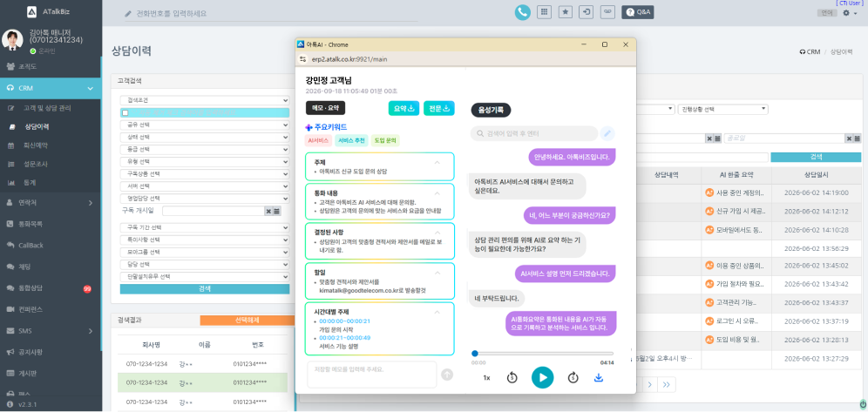Collapse the 결정된 사항 summary card
Image resolution: width=868 pixels, height=412 pixels.
[437, 233]
